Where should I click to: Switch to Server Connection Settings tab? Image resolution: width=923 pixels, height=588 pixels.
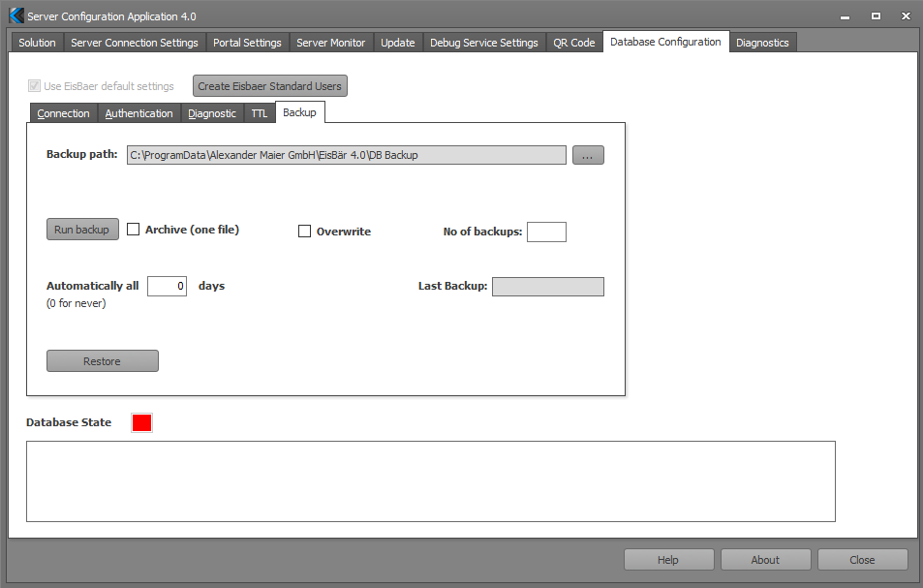pos(135,43)
